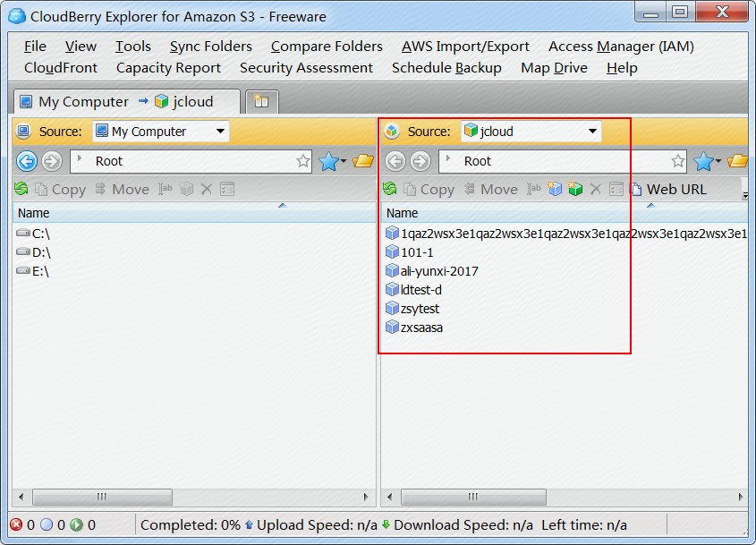The height and width of the screenshot is (545, 756).
Task: Click Rename icon in left pane toolbar
Action: tap(166, 189)
